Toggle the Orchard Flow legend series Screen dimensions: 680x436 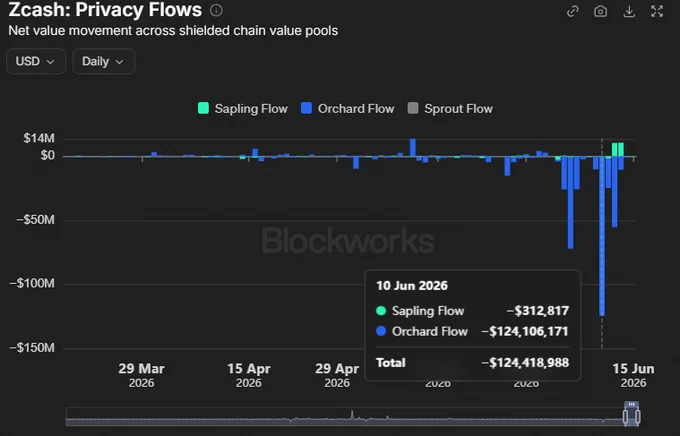pyautogui.click(x=348, y=108)
